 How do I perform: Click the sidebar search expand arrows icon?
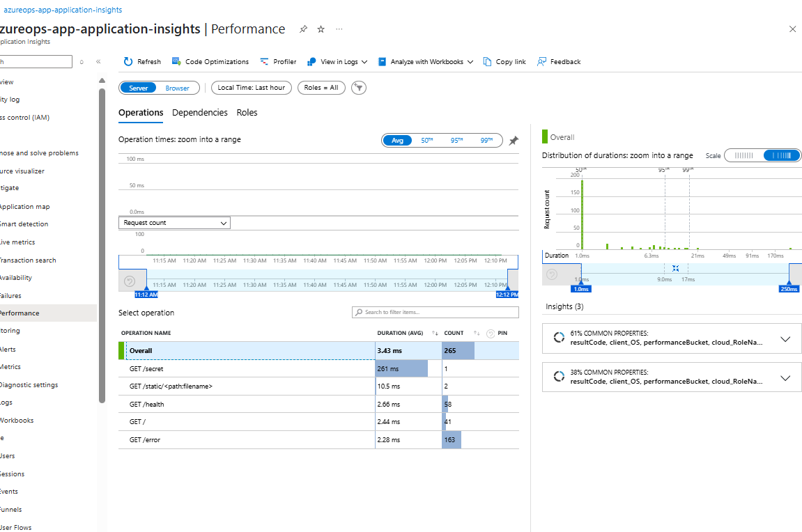point(82,62)
